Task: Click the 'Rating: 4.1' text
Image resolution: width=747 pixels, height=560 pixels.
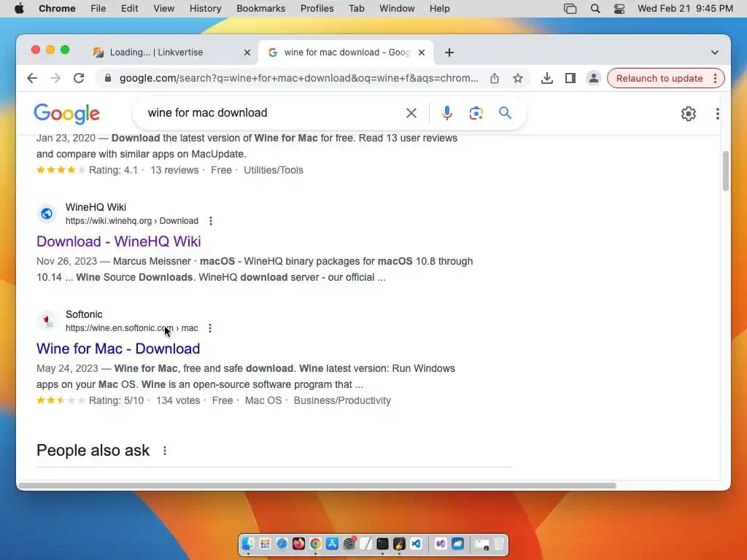Action: [113, 170]
